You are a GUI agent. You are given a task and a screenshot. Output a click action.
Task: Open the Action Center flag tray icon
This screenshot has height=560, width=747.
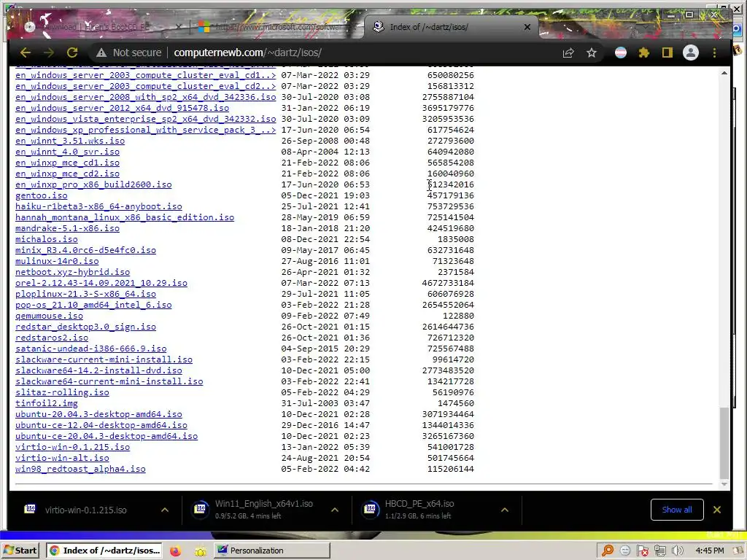[x=643, y=551]
